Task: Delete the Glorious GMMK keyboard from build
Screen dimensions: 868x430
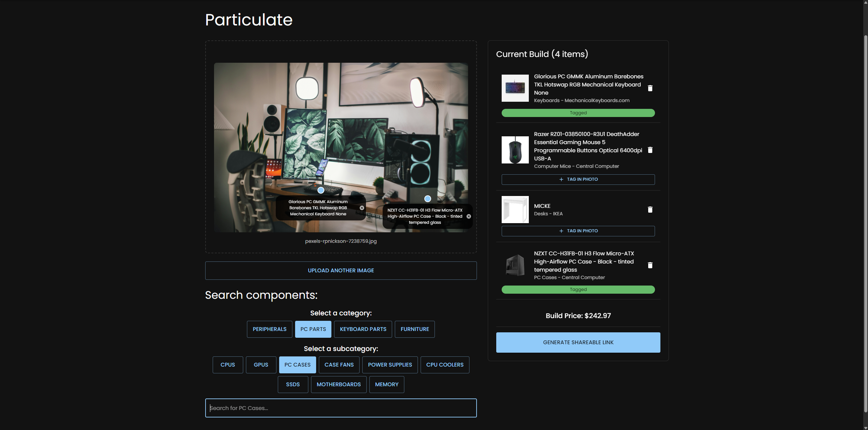Action: pyautogui.click(x=650, y=88)
